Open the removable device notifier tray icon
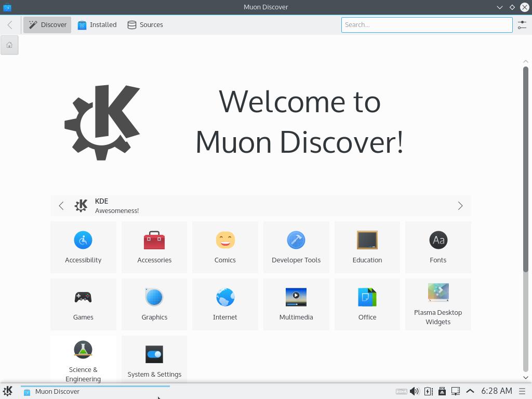This screenshot has height=399, width=532. point(442,391)
